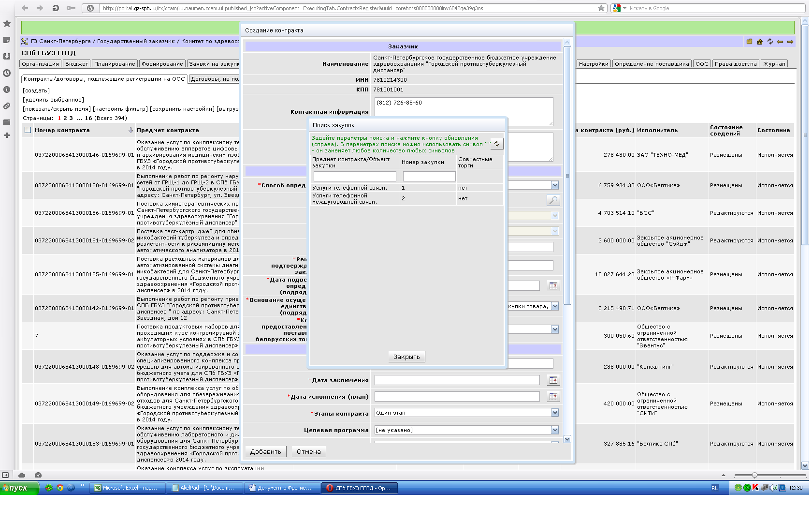Click Windows Пуск start button

(19, 488)
